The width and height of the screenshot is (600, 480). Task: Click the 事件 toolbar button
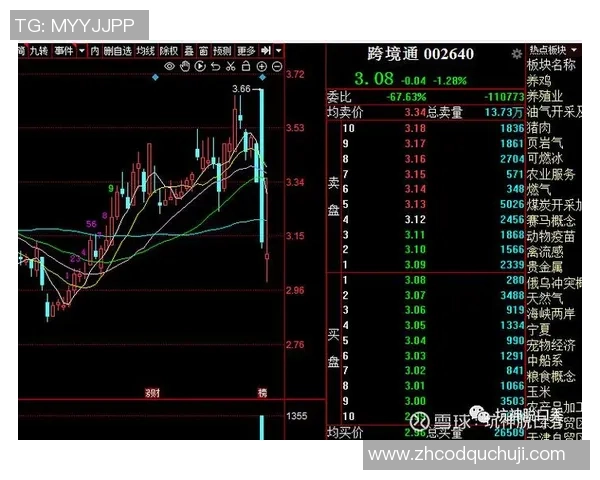[64, 51]
